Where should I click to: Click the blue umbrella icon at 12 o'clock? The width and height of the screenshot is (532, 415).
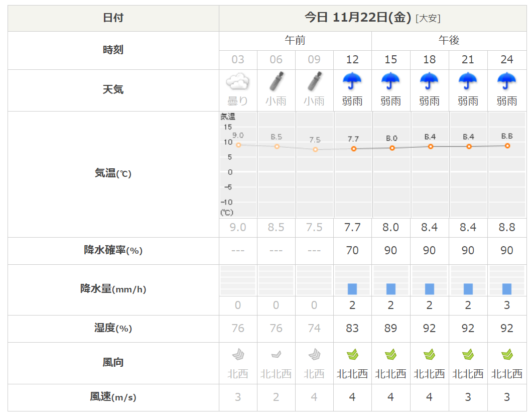coord(352,81)
